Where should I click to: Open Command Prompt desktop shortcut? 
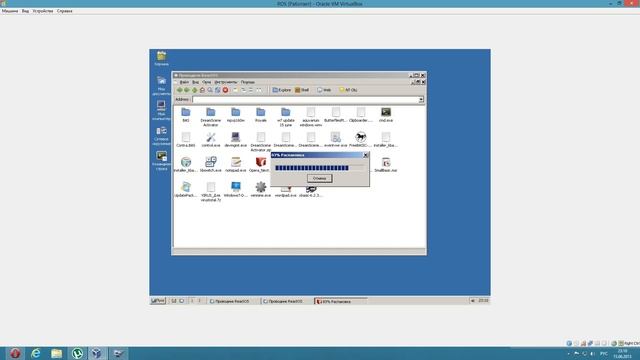(161, 161)
